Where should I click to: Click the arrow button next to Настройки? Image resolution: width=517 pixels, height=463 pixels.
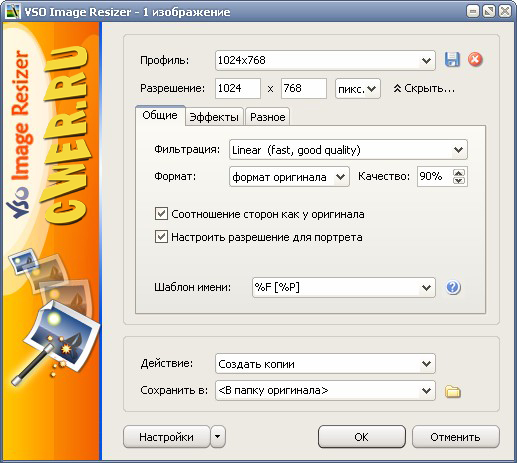(218, 437)
